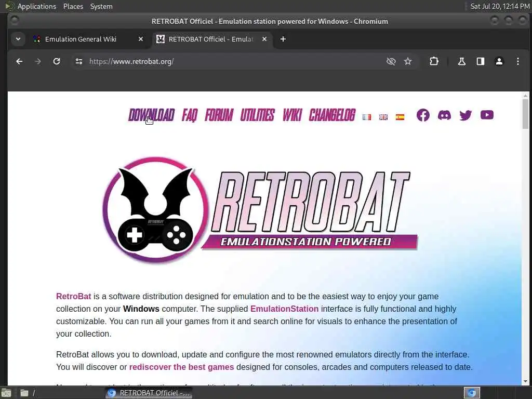This screenshot has width=532, height=399.
Task: Reload the current page
Action: (57, 61)
